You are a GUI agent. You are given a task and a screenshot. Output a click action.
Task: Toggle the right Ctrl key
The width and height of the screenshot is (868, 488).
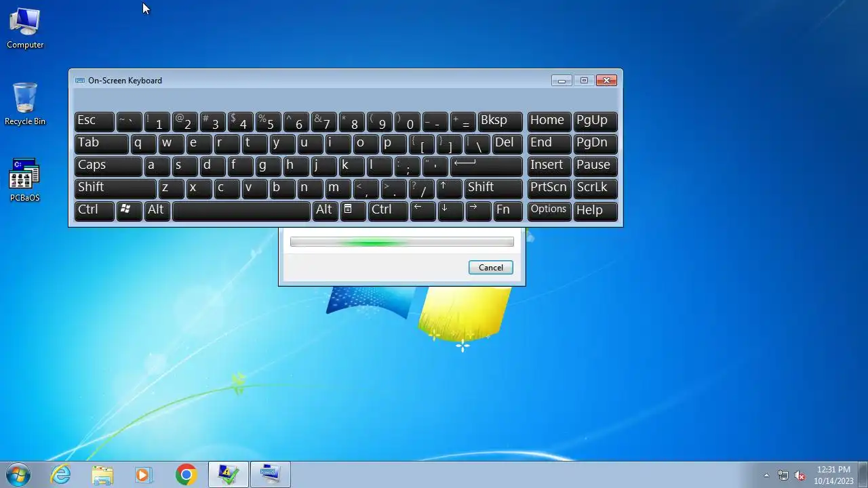coord(388,210)
